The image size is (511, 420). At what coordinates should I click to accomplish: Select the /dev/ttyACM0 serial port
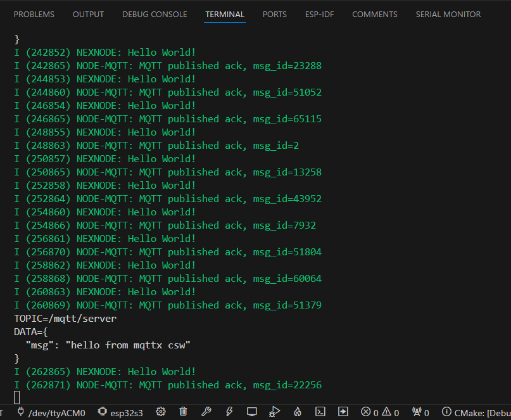coord(51,412)
